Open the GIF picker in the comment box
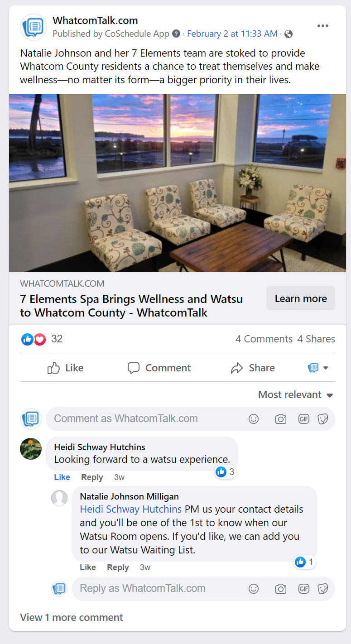 point(304,419)
